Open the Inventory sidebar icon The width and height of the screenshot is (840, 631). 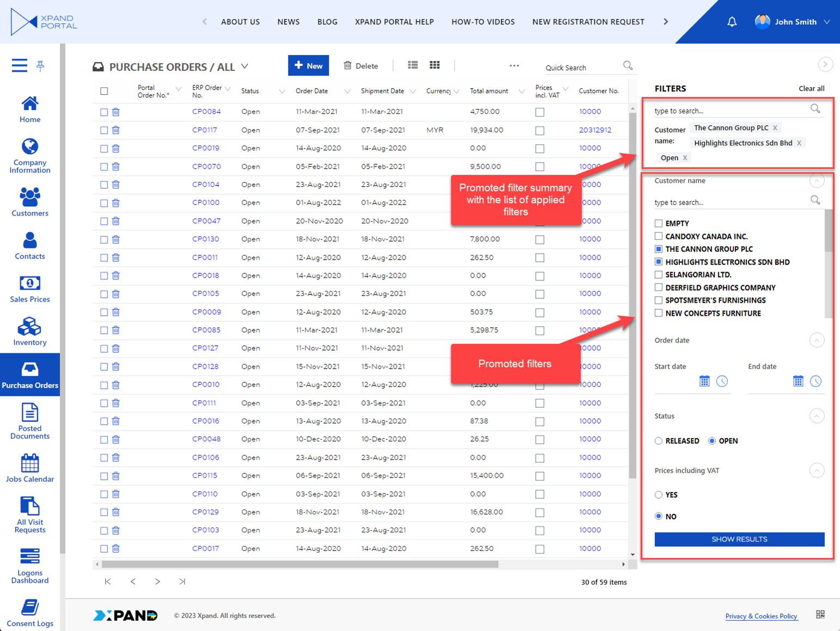(x=29, y=332)
